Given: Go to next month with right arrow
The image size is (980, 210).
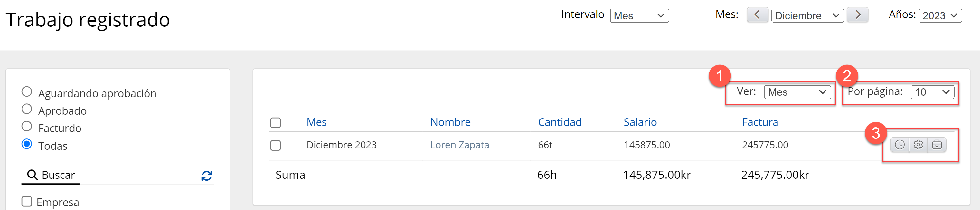Looking at the screenshot, I should [x=858, y=15].
